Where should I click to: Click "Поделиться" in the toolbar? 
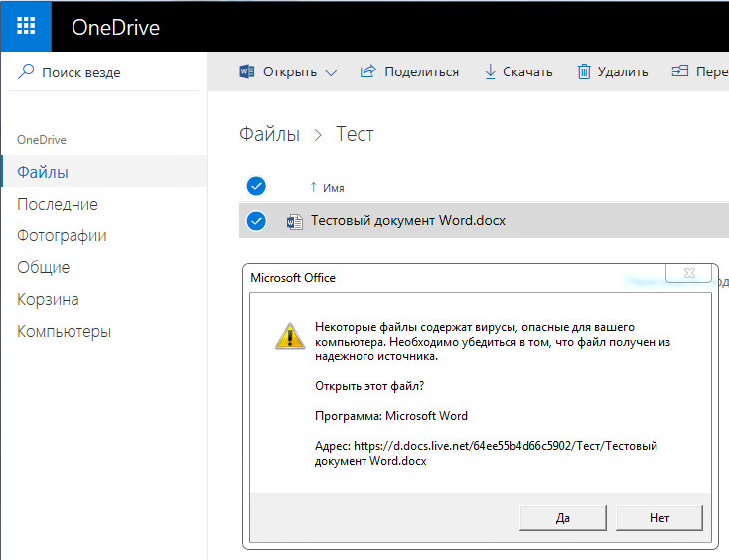[421, 72]
